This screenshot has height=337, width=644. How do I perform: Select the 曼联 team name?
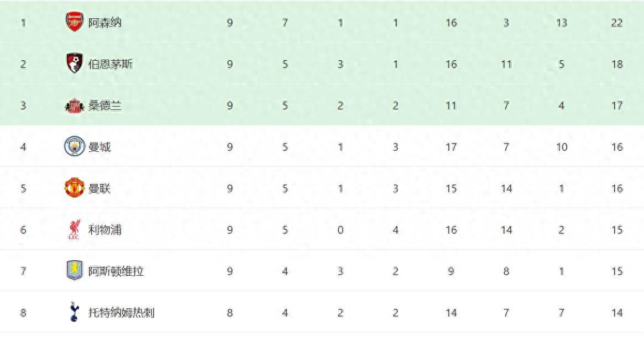(100, 188)
